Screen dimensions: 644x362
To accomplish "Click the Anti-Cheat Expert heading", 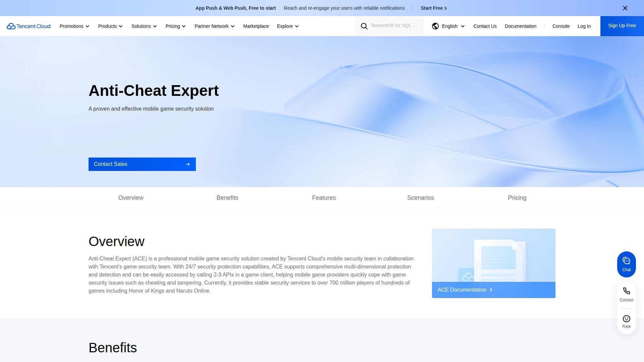I will point(154,91).
